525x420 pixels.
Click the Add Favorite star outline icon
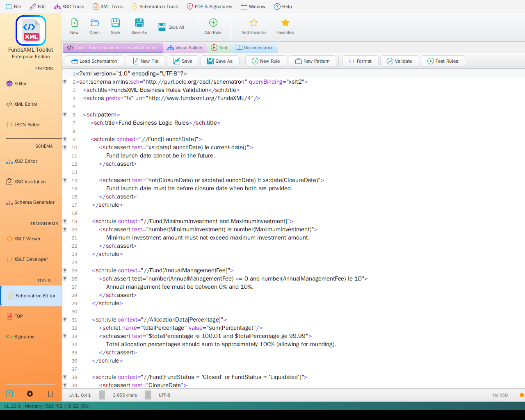[x=254, y=23]
